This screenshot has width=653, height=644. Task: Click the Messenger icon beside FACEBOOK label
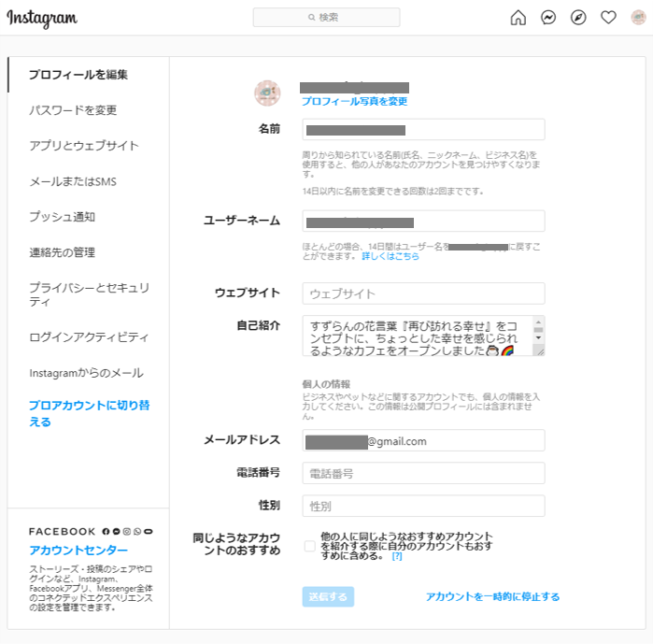117,532
